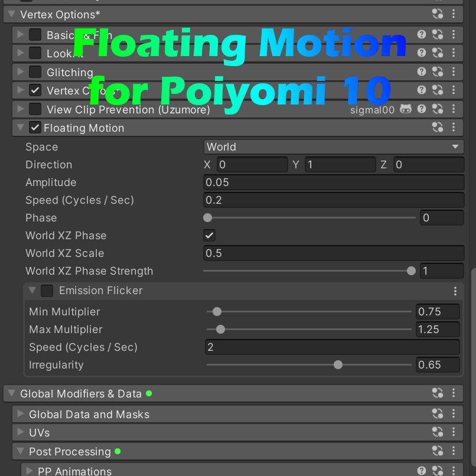Click link icon on Glitching row
476x476 pixels.
[x=438, y=71]
